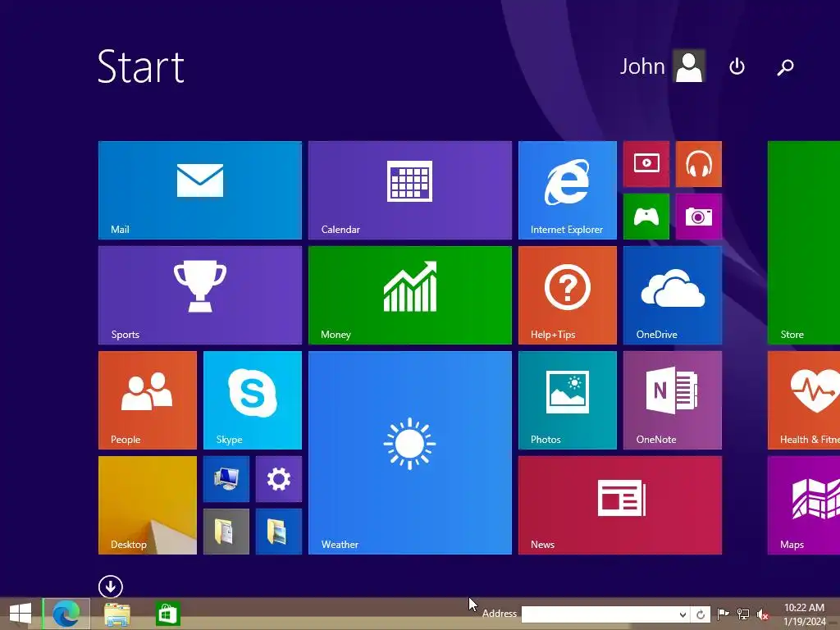
Task: Open the Health & Fitness tile
Action: (x=804, y=400)
